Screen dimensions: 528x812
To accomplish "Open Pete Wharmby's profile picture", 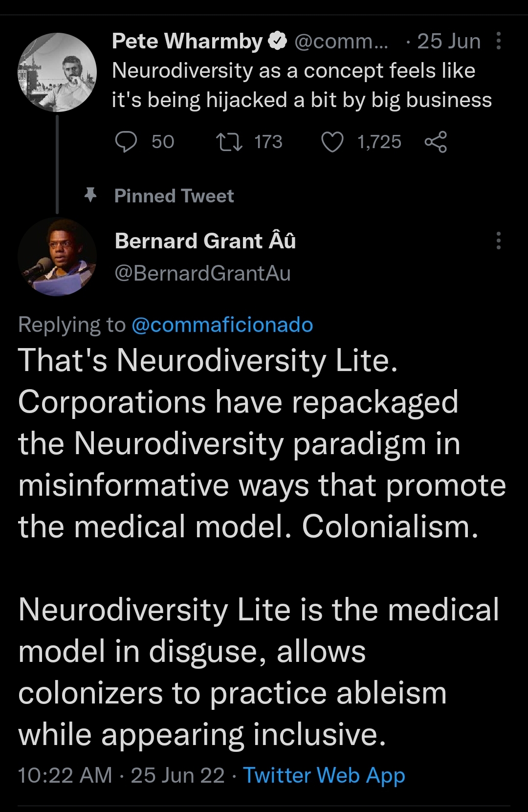I will (x=57, y=72).
